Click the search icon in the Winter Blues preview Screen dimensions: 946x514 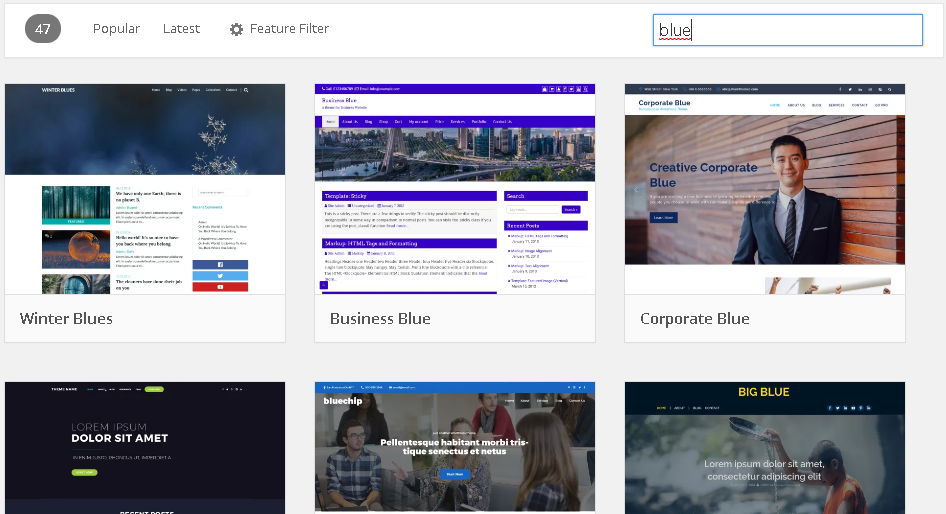pos(246,90)
